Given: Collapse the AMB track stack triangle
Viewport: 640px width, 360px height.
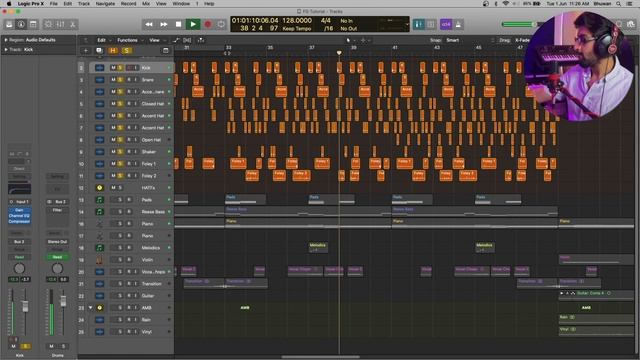Looking at the screenshot, I should click(x=91, y=308).
